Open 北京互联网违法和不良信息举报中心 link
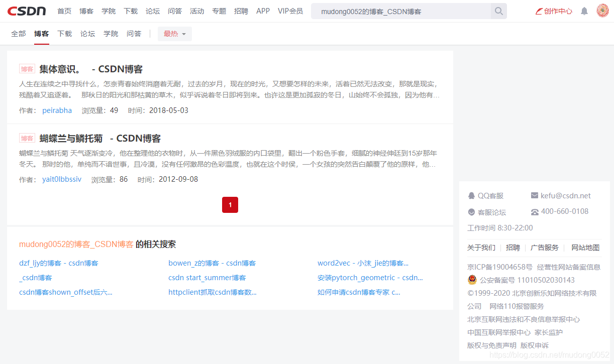Screen dimensions: 614x364 coord(524,319)
